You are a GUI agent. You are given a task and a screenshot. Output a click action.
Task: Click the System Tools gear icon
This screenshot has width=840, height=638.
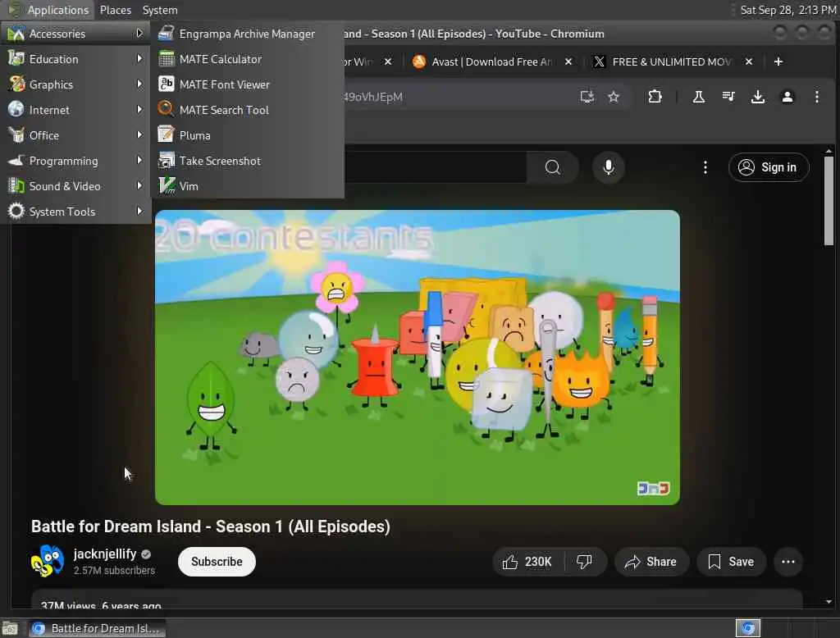click(x=16, y=211)
